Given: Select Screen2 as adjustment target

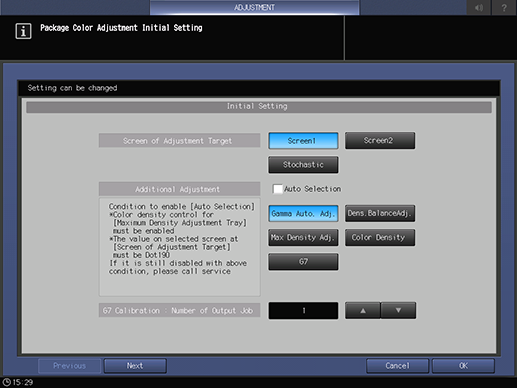Looking at the screenshot, I should (x=380, y=141).
